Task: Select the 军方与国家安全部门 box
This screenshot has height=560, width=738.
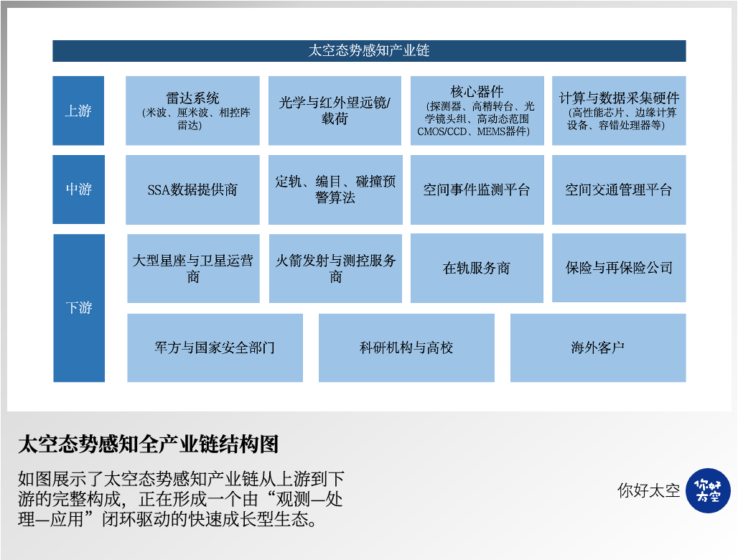Action: click(215, 347)
